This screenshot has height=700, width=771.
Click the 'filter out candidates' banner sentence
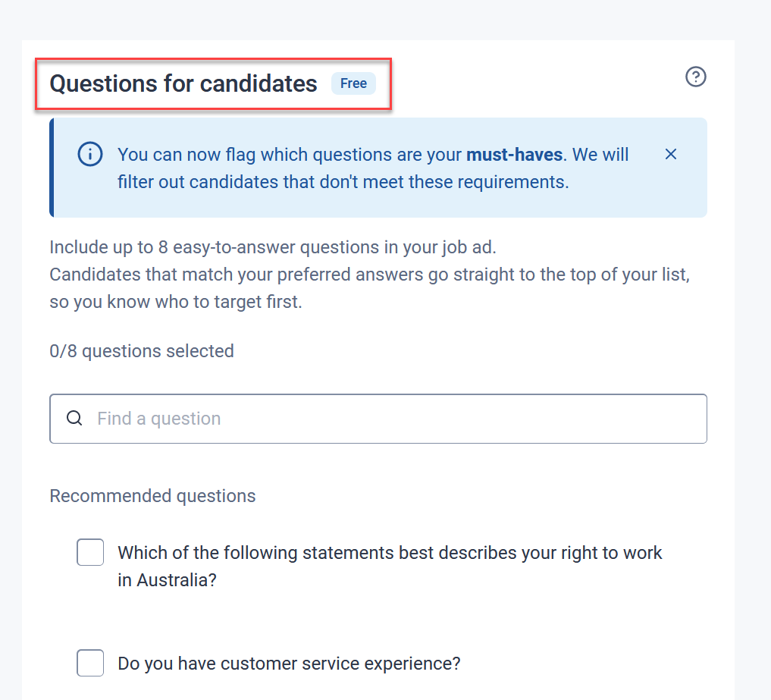(343, 182)
